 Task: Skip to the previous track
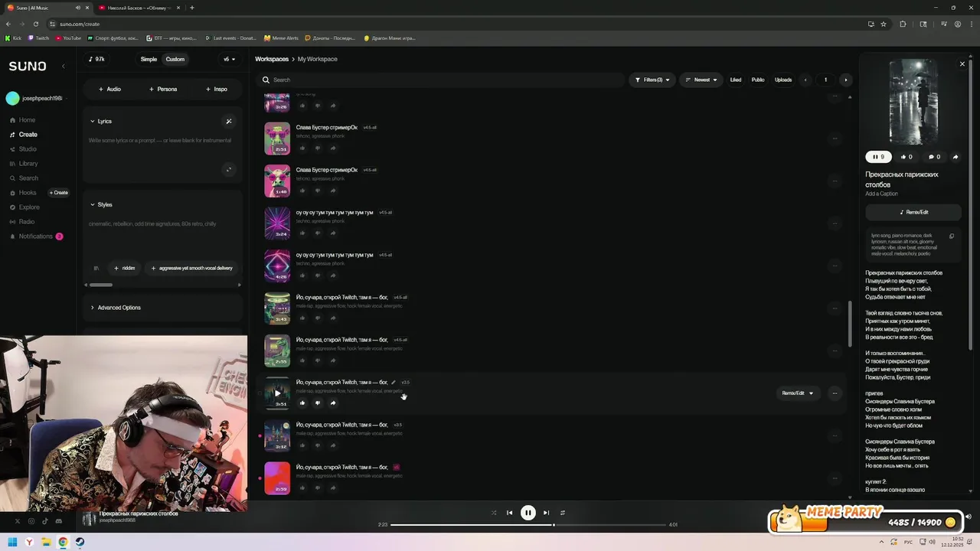[510, 513]
